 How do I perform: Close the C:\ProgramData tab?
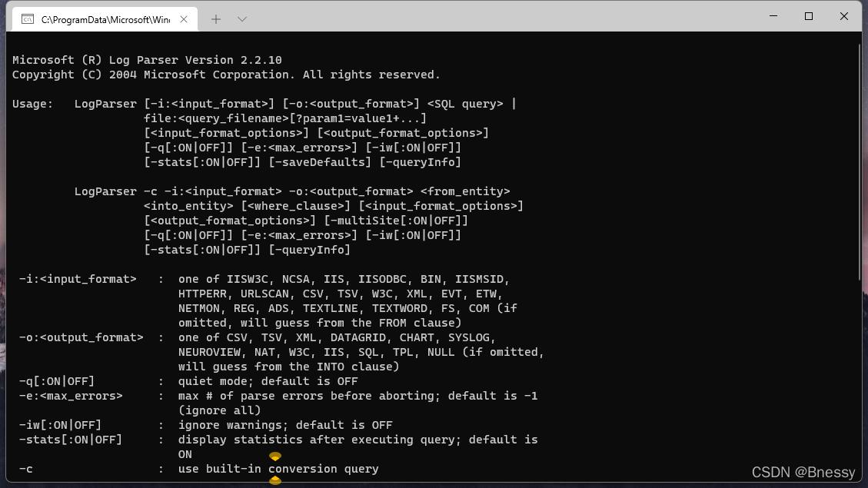[x=184, y=19]
